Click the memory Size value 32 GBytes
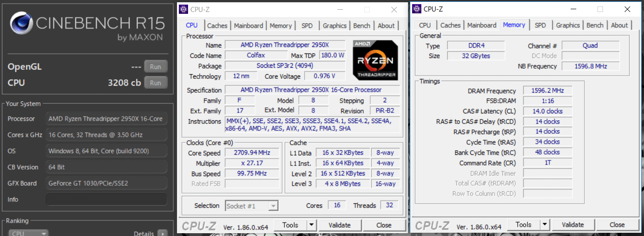 [x=476, y=56]
